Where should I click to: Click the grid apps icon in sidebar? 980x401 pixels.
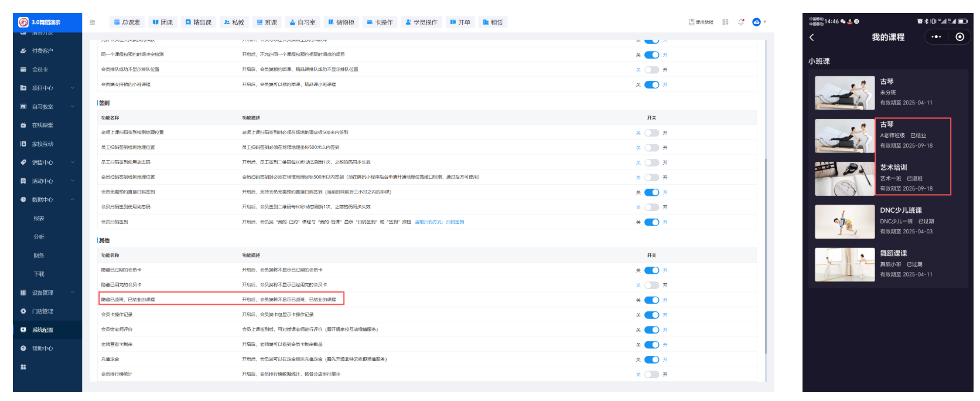coord(23,367)
